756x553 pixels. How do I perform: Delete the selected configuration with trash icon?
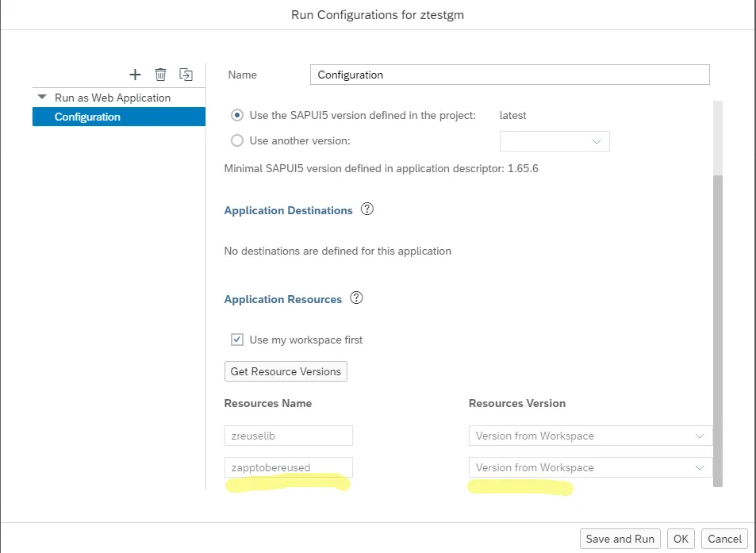pyautogui.click(x=160, y=75)
